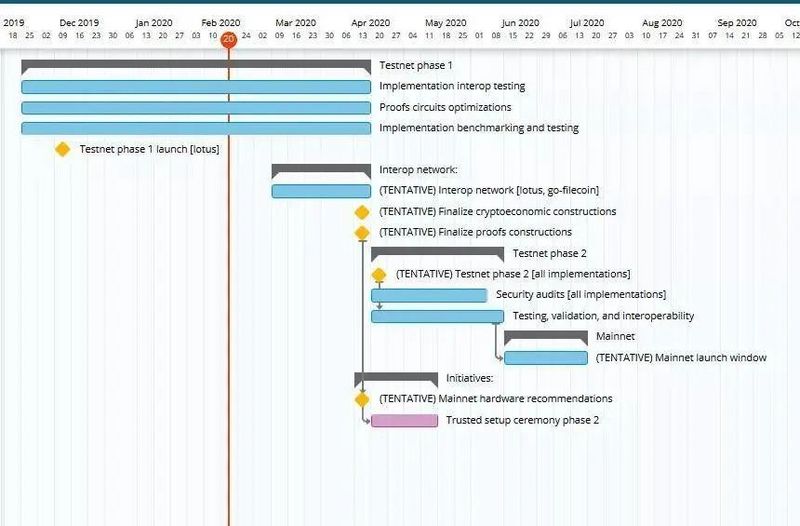Select the Interop network lotus go-filecoin bar
Image resolution: width=800 pixels, height=526 pixels.
[x=321, y=191]
